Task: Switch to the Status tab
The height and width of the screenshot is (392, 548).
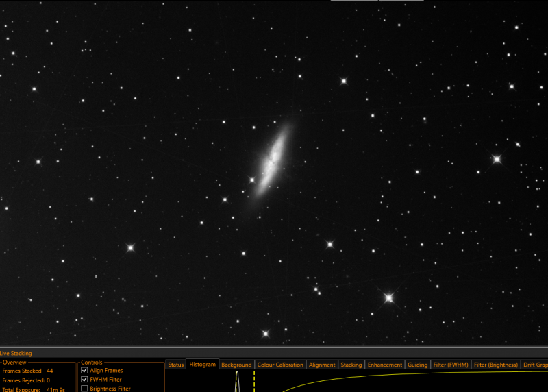Action: (176, 365)
